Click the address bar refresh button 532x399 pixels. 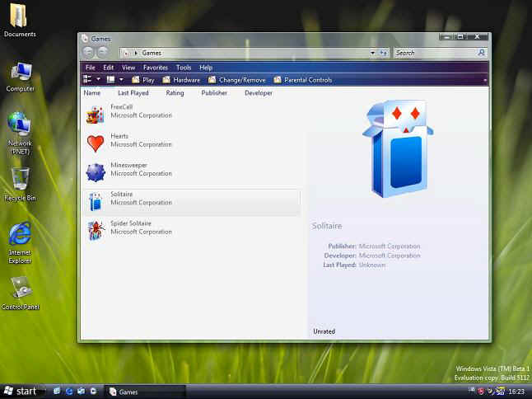[383, 53]
